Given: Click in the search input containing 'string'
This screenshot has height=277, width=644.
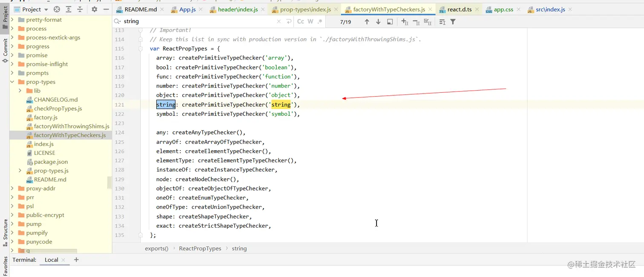Looking at the screenshot, I should 198,21.
